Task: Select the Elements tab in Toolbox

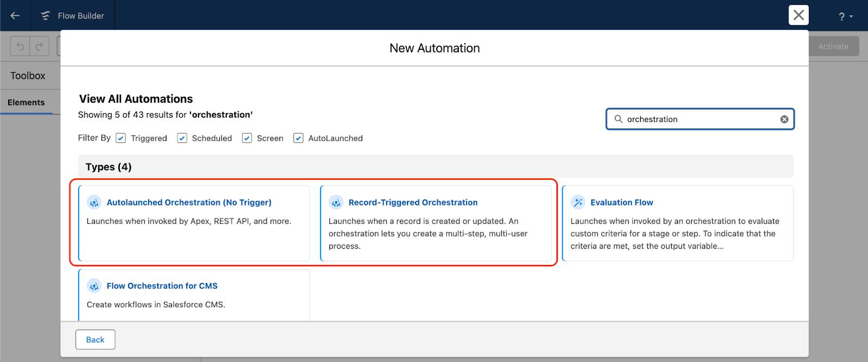Action: 26,102
